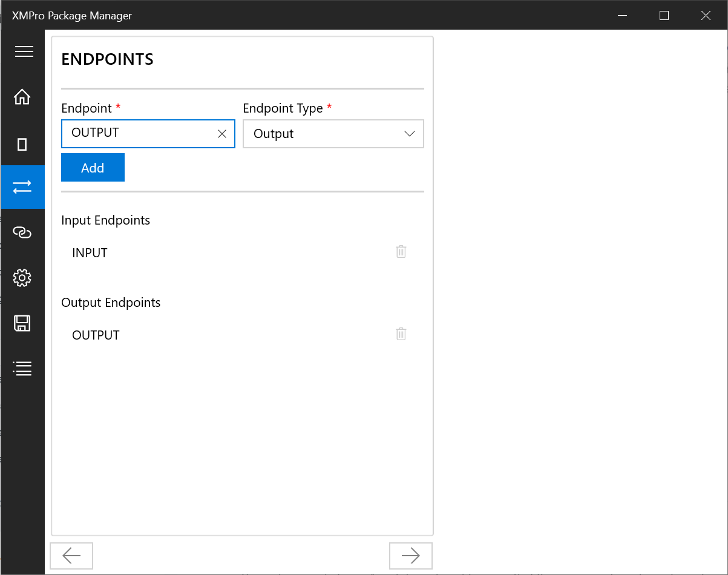The image size is (728, 575).
Task: Expand the Output selection list
Action: (x=410, y=134)
